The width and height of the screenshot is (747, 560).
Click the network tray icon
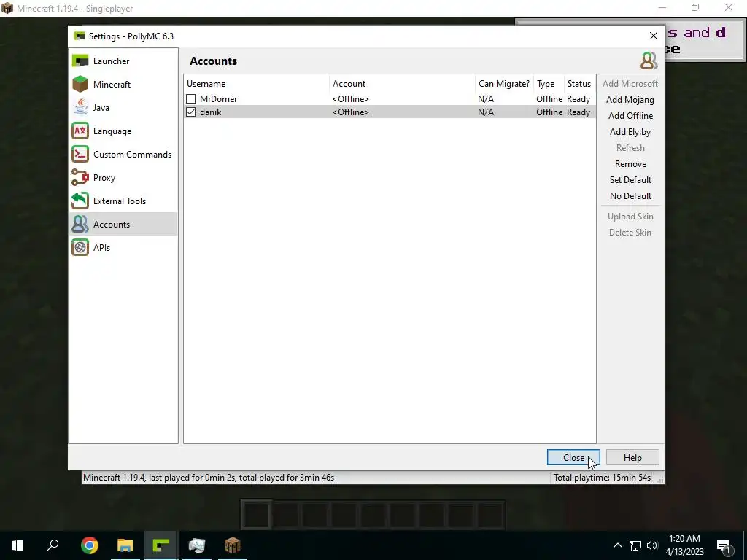click(635, 545)
